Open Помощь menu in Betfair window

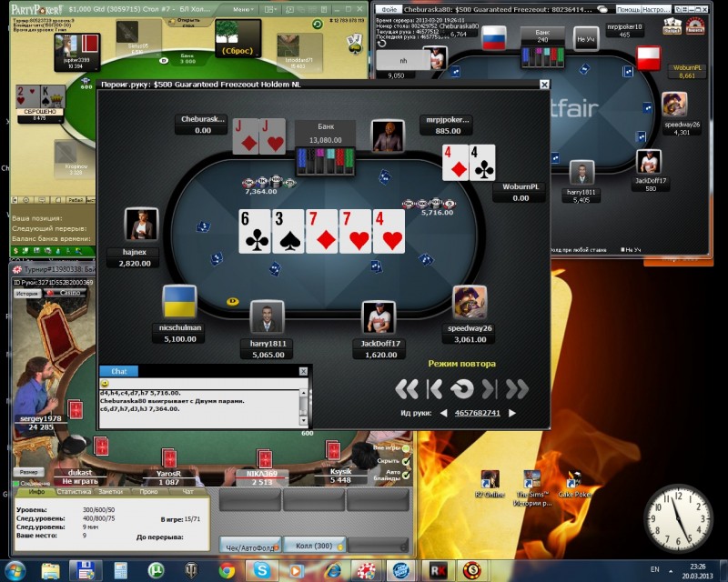tap(628, 9)
